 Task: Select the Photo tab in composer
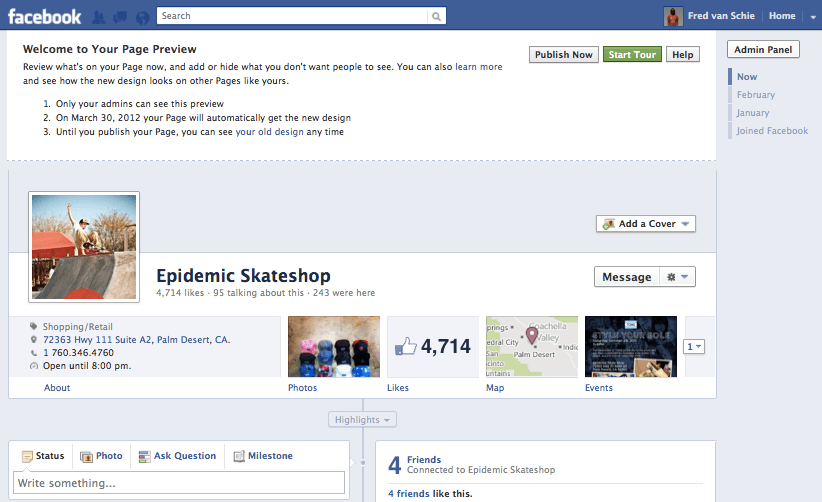pos(102,456)
